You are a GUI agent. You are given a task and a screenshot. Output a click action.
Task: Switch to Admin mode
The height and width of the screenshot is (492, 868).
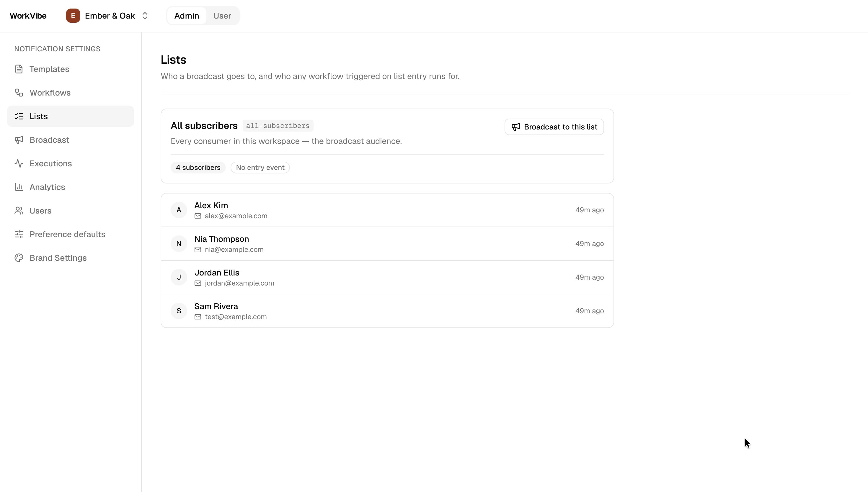pyautogui.click(x=187, y=16)
